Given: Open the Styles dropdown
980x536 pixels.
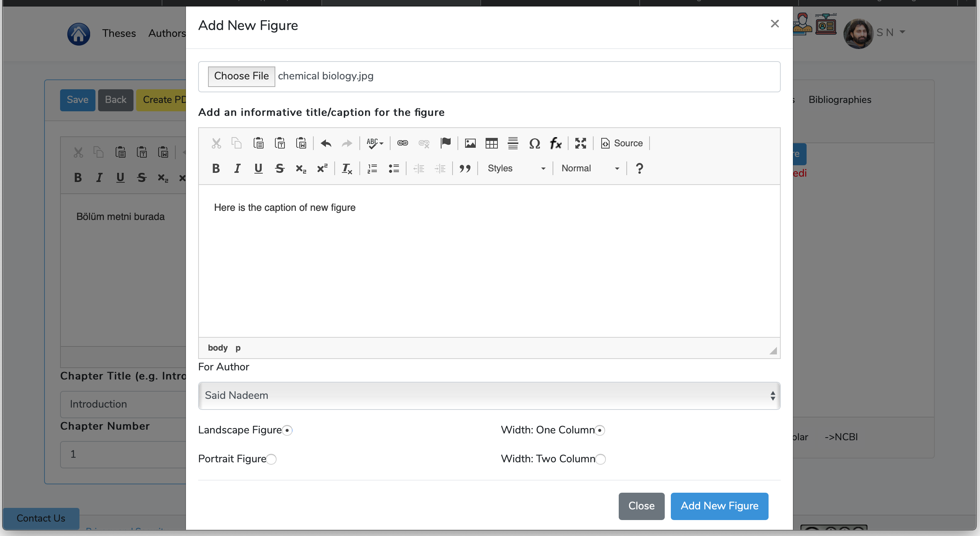Looking at the screenshot, I should click(x=516, y=168).
